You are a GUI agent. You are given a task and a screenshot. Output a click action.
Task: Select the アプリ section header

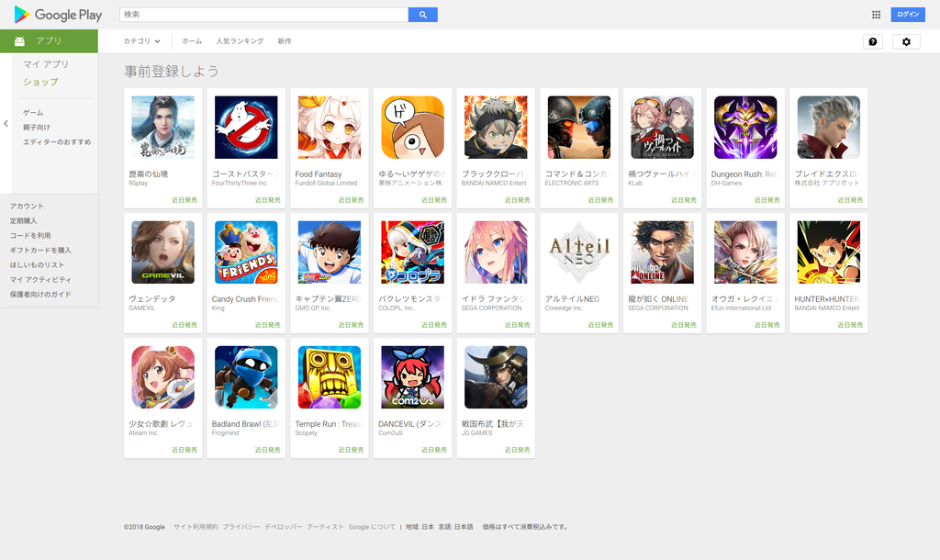click(49, 40)
